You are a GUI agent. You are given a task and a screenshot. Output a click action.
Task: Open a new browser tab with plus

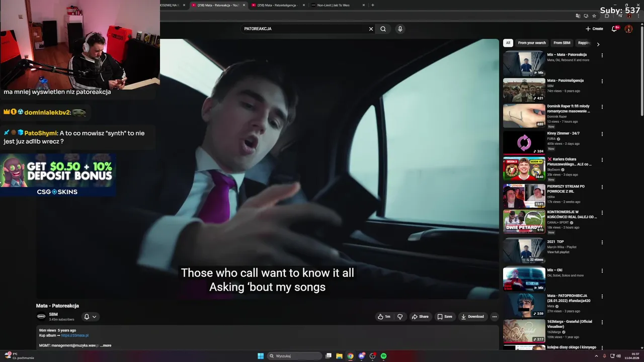coord(372,5)
